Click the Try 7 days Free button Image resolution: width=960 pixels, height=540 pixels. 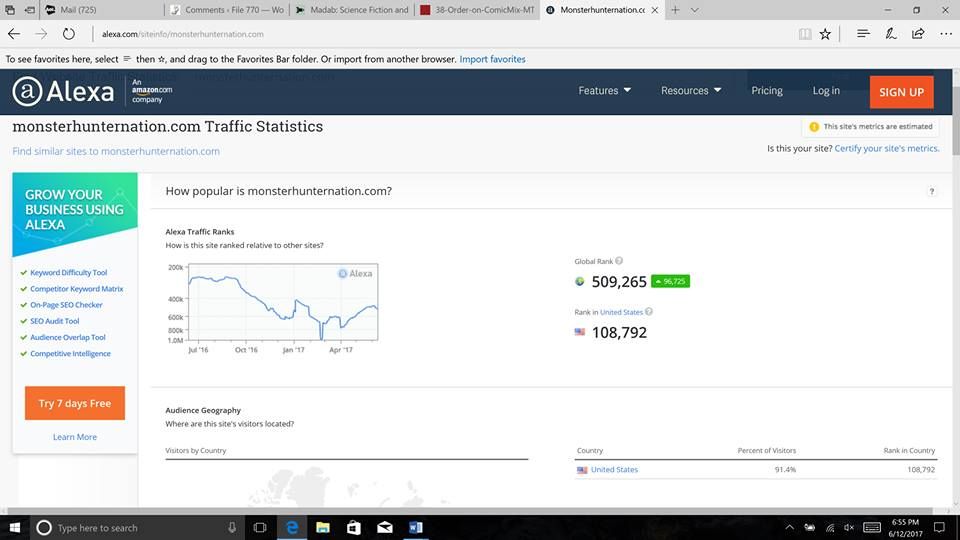75,403
